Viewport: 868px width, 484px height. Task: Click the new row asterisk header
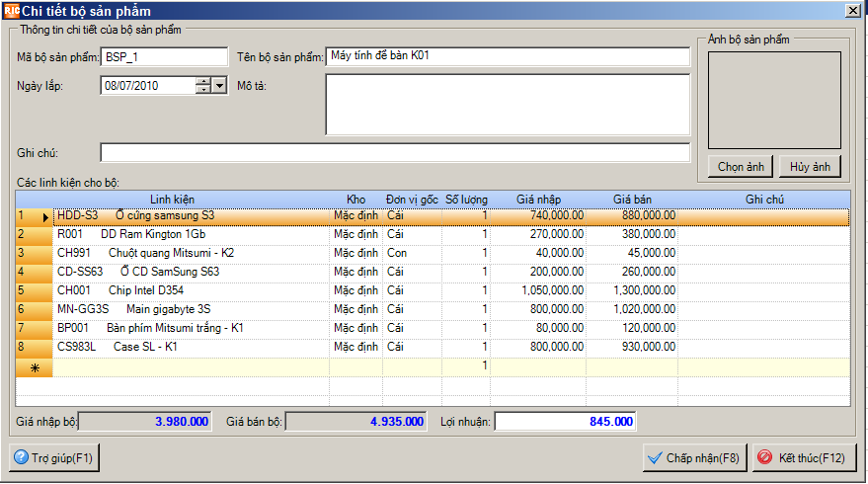click(35, 367)
